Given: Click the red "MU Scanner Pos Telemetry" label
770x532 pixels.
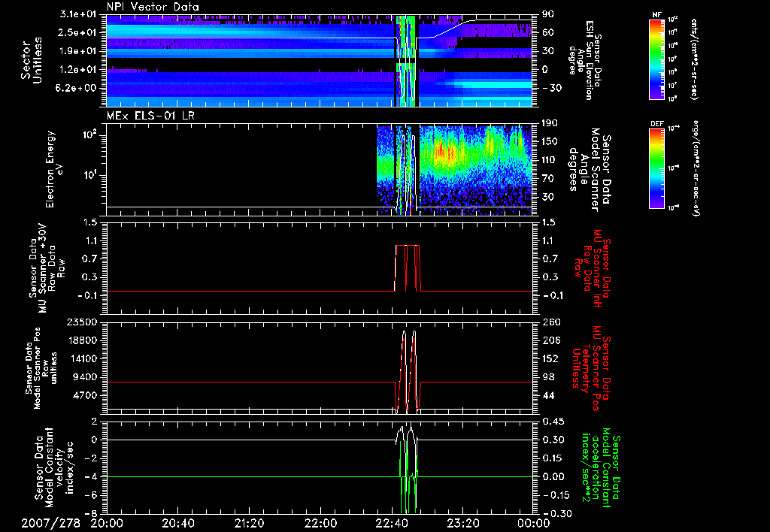Looking at the screenshot, I should pyautogui.click(x=592, y=368).
